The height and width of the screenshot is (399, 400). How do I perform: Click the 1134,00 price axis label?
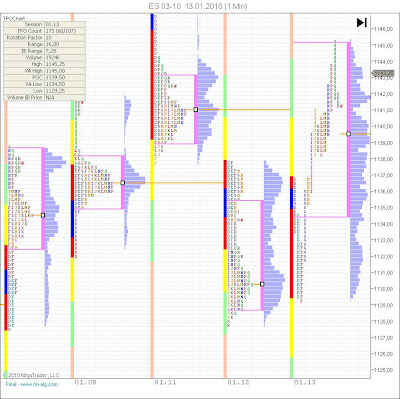coord(383,224)
